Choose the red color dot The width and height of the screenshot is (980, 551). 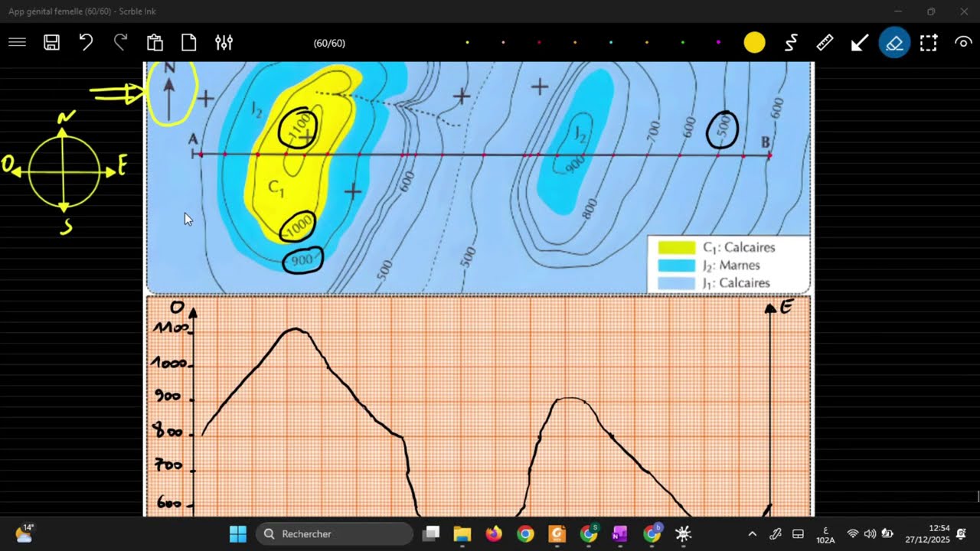pos(539,43)
